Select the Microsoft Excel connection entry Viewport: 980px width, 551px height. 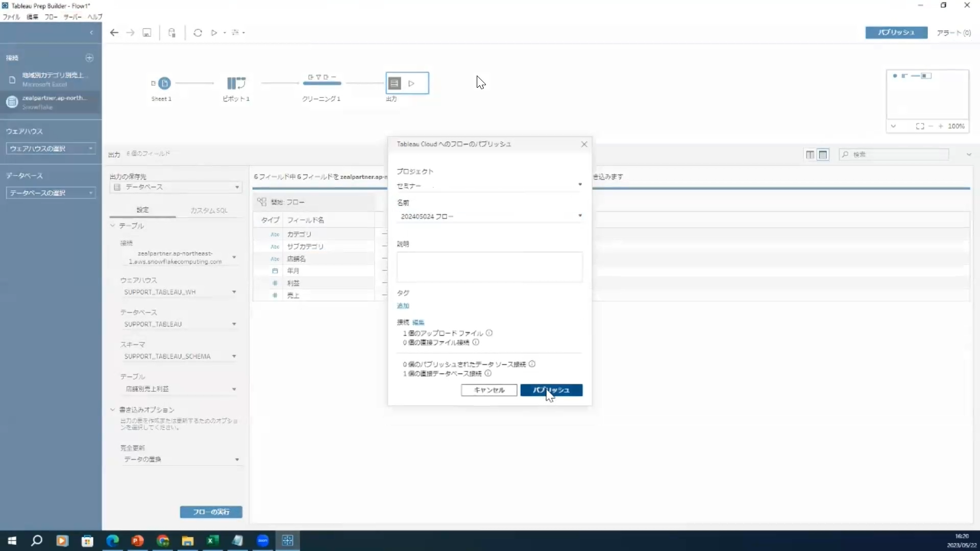coord(51,80)
